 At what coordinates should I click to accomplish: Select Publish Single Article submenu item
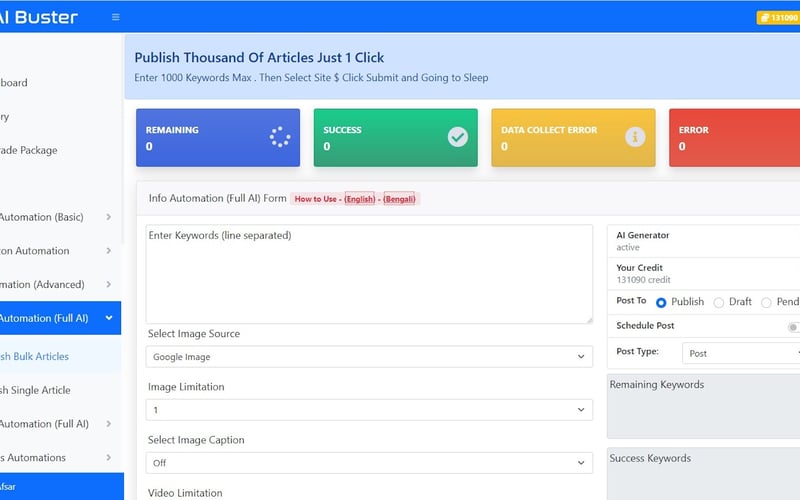point(35,390)
